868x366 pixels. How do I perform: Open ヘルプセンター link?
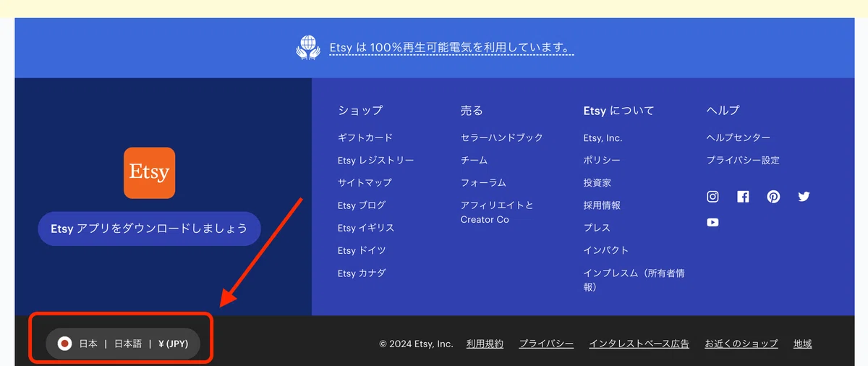739,137
